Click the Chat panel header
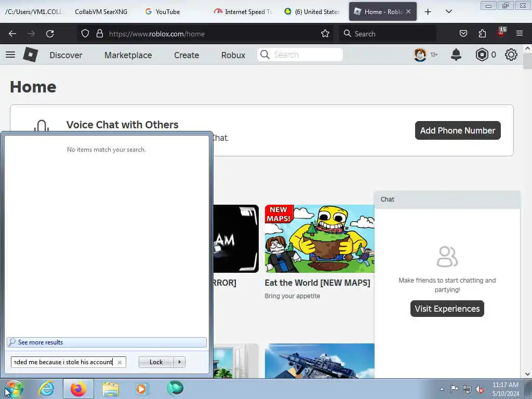 click(x=447, y=199)
